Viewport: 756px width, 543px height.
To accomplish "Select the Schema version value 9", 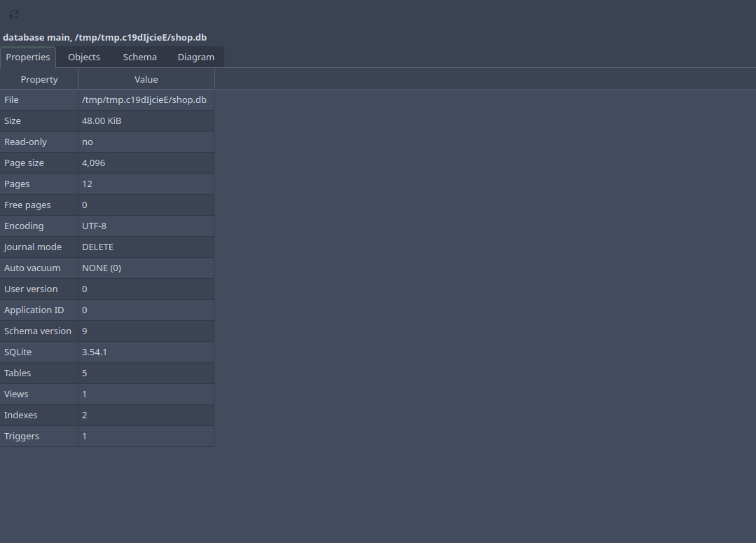I will (x=146, y=331).
